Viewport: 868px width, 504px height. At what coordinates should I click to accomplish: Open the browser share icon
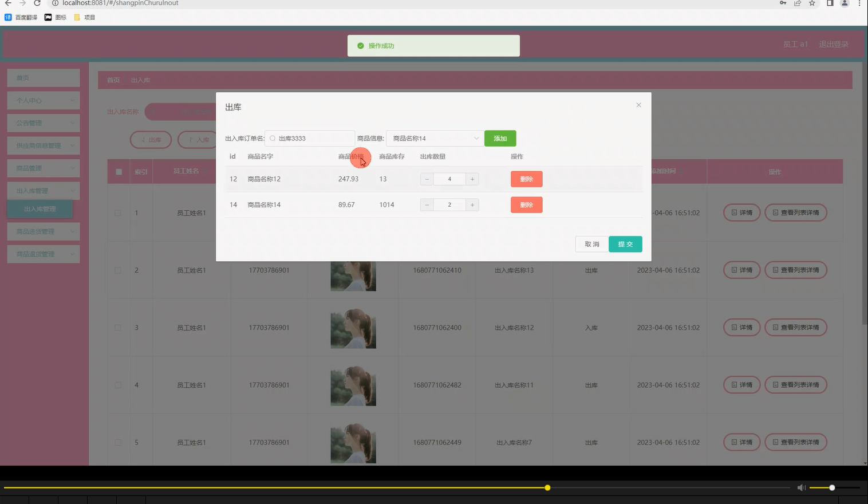click(x=797, y=3)
